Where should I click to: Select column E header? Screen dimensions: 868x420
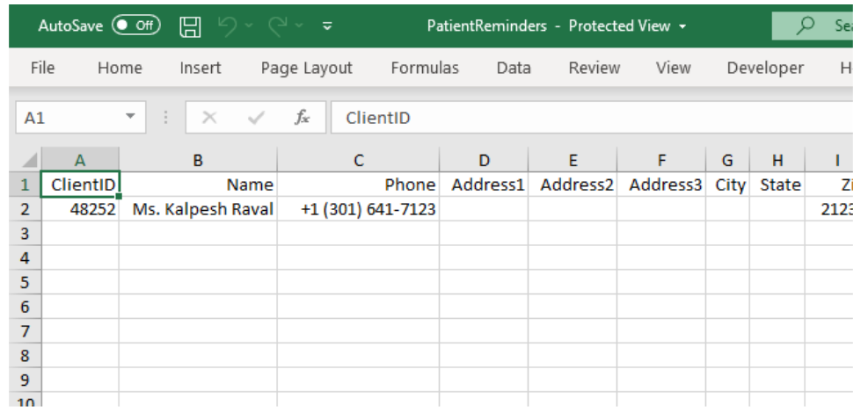(573, 161)
